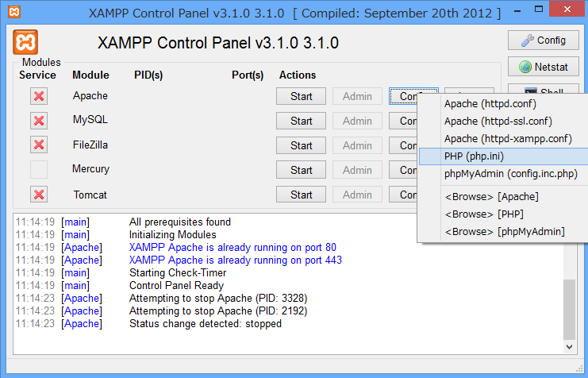
Task: Click 'XAMPP Apache is already running on port 443'
Action: pyautogui.click(x=236, y=260)
